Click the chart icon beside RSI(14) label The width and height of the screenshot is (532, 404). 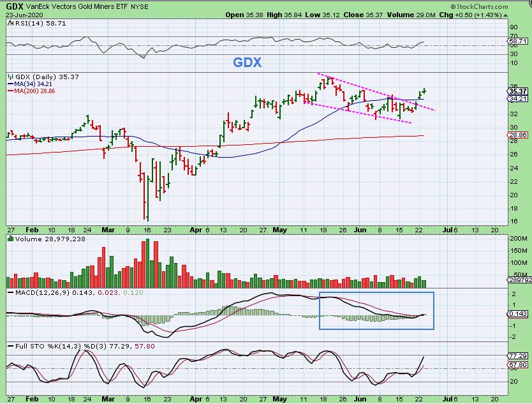10,24
